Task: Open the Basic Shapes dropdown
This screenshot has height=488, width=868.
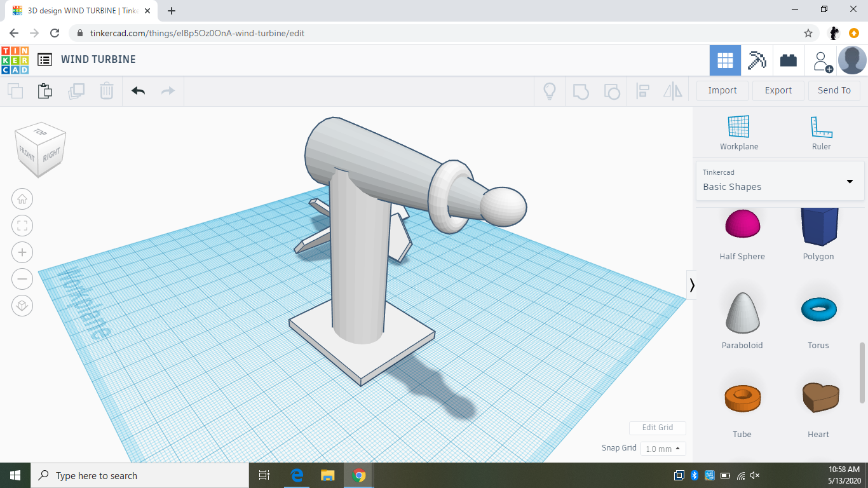Action: coord(779,181)
